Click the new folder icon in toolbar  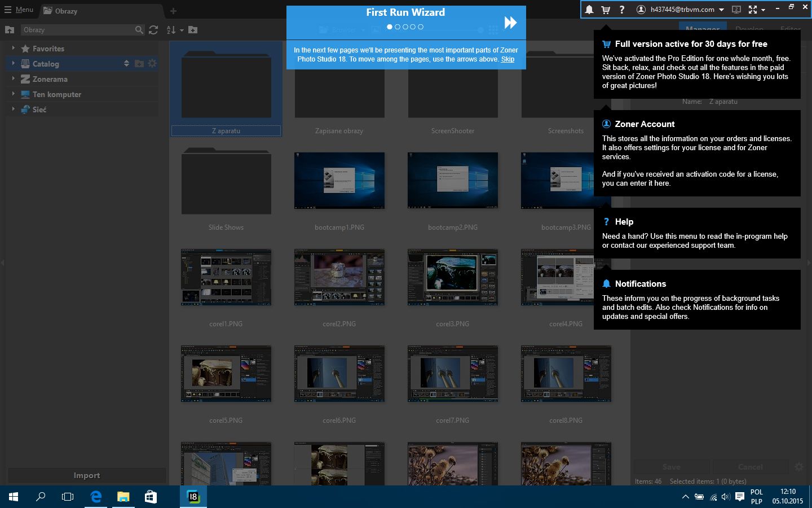pyautogui.click(x=193, y=30)
